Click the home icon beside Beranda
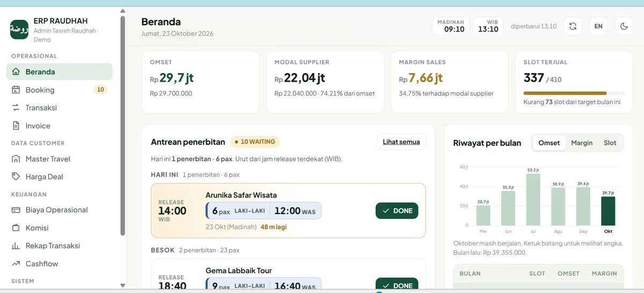This screenshot has width=644, height=293. (x=16, y=72)
